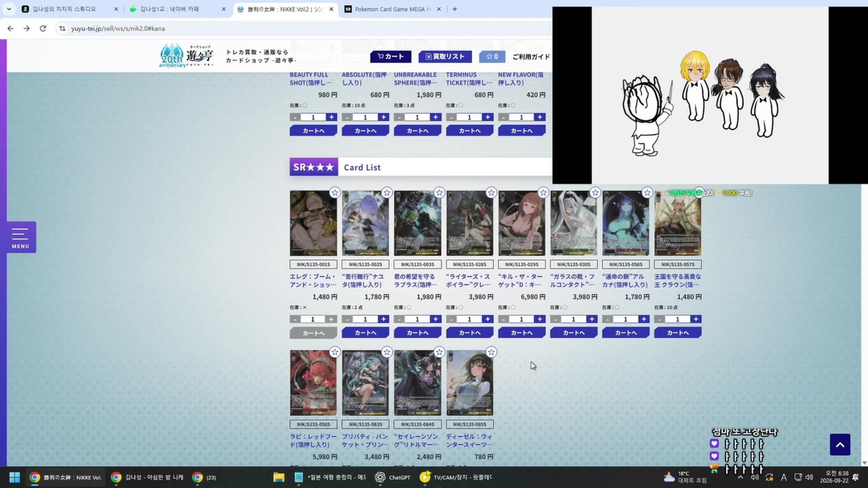Increase quantity for card NIK/S135-056S

point(644,319)
